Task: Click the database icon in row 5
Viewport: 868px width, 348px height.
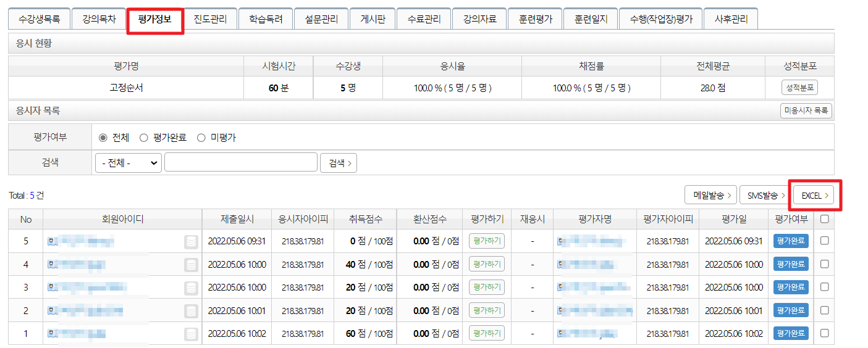Action: point(191,241)
